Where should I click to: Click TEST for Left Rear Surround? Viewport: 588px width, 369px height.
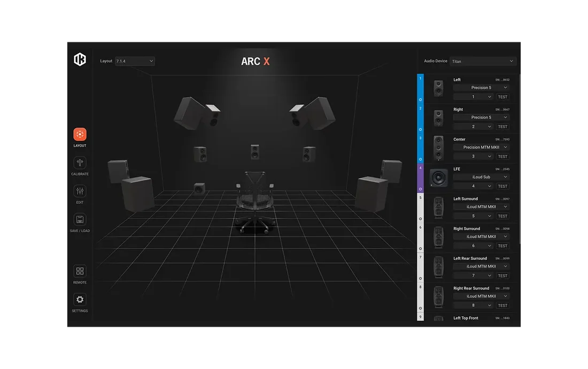pyautogui.click(x=502, y=275)
